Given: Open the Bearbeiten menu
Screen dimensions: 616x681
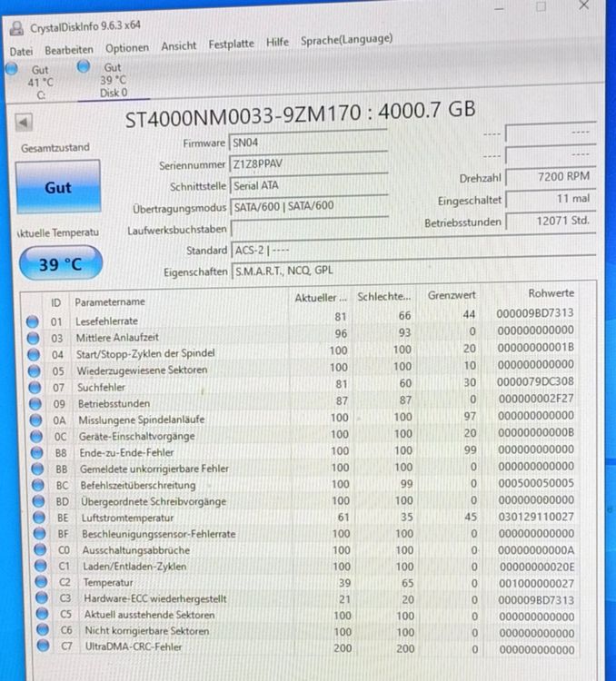Looking at the screenshot, I should (x=69, y=50).
